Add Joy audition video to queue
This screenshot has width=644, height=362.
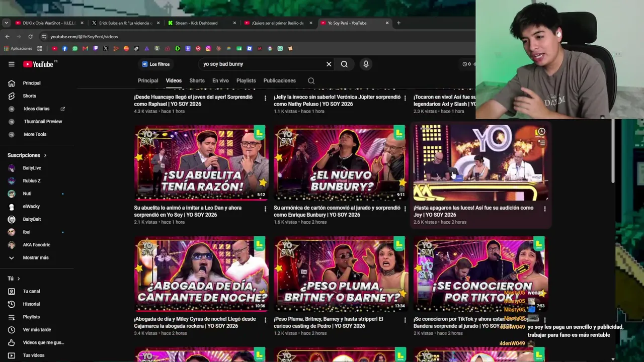(x=541, y=143)
